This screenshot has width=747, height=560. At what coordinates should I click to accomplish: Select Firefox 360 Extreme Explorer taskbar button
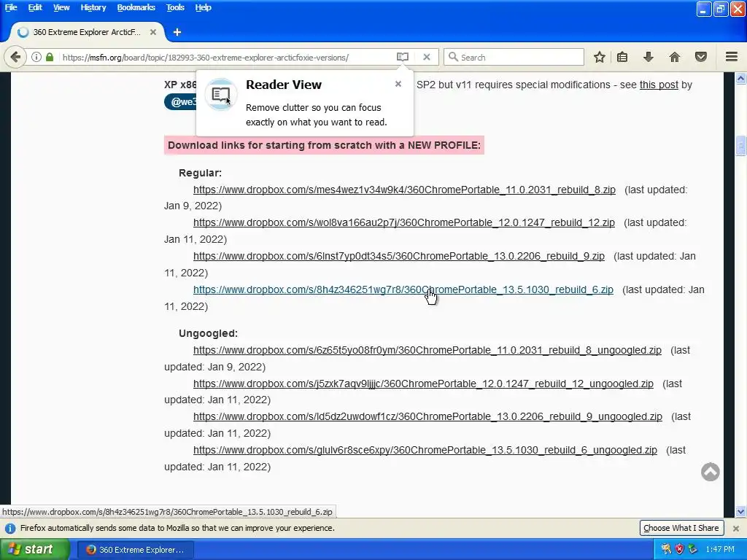(x=136, y=550)
